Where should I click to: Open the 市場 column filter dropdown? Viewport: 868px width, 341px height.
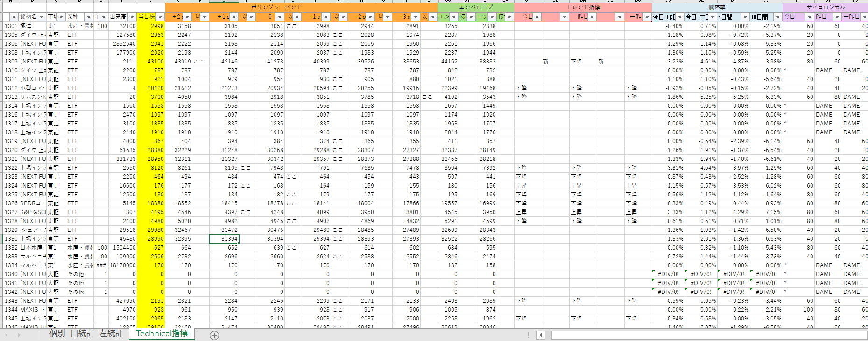[61, 17]
